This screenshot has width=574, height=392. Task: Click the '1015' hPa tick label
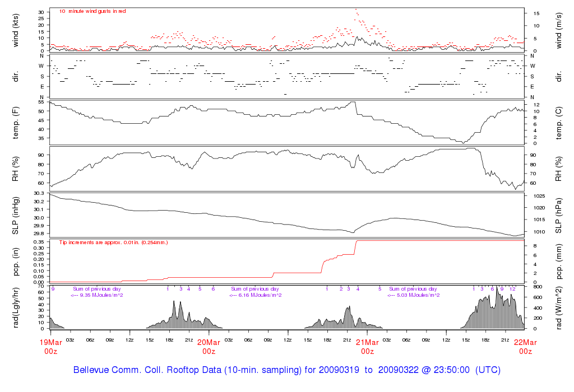pos(539,220)
